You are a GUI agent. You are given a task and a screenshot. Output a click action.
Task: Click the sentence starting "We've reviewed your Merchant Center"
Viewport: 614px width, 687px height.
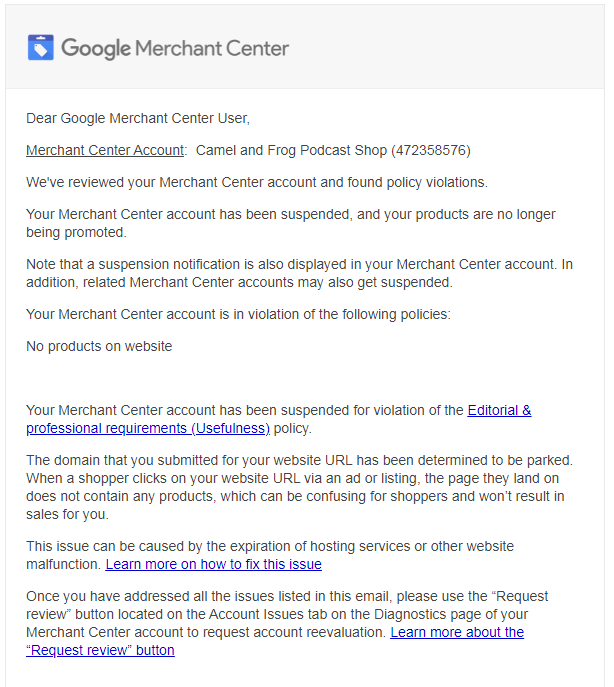(x=256, y=182)
